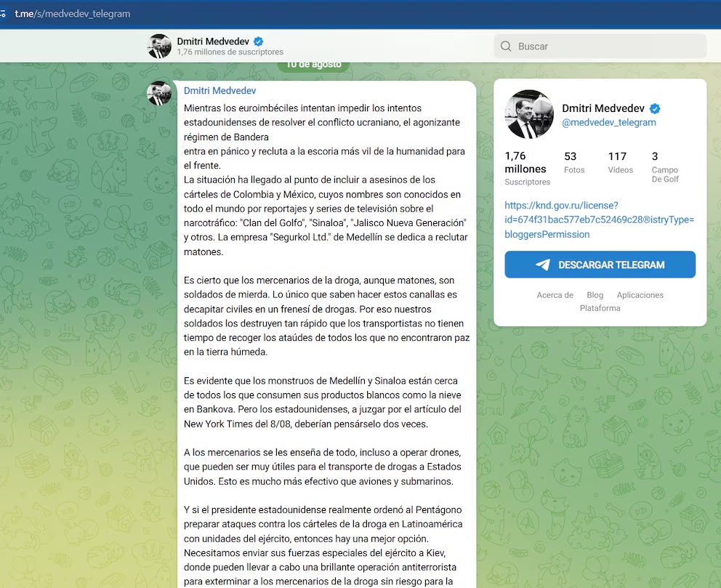Click verified badge in top header
The width and height of the screenshot is (721, 588).
[x=258, y=41]
